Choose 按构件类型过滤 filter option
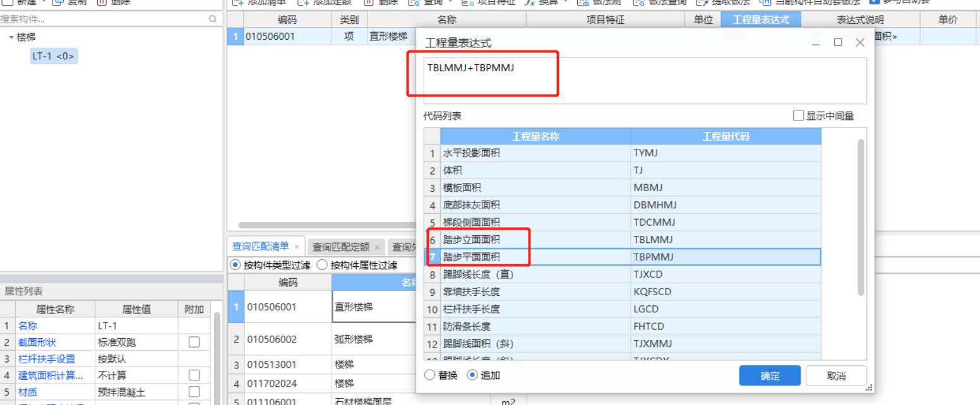 [236, 265]
